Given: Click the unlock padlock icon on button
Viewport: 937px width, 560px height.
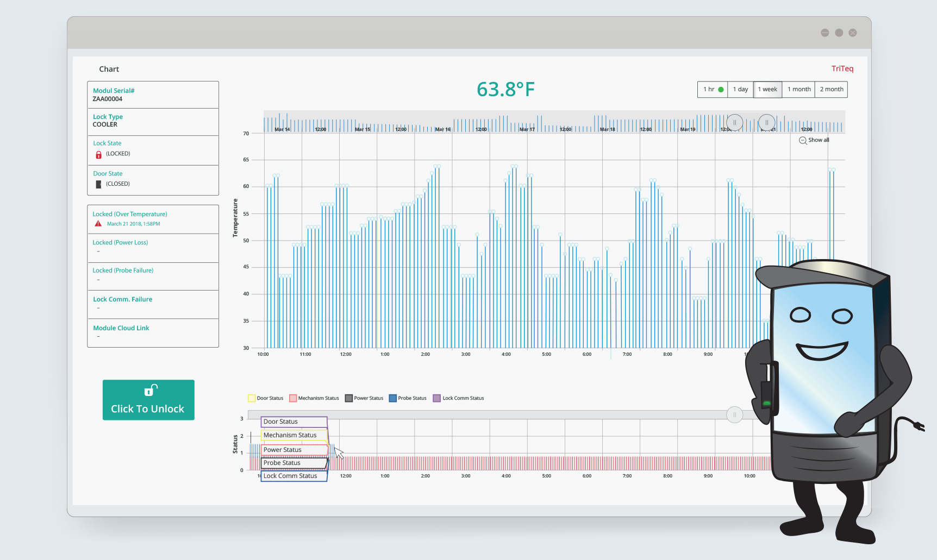Looking at the screenshot, I should coord(151,390).
